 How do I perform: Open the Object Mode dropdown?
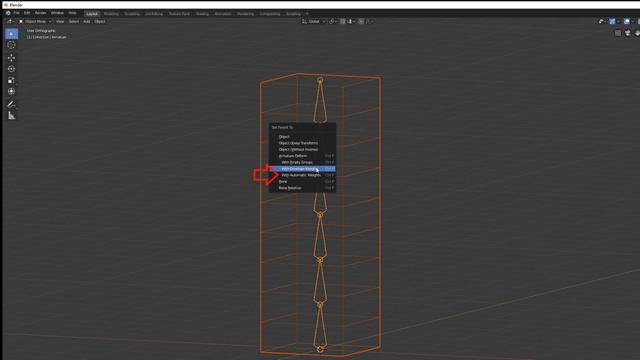click(x=35, y=21)
